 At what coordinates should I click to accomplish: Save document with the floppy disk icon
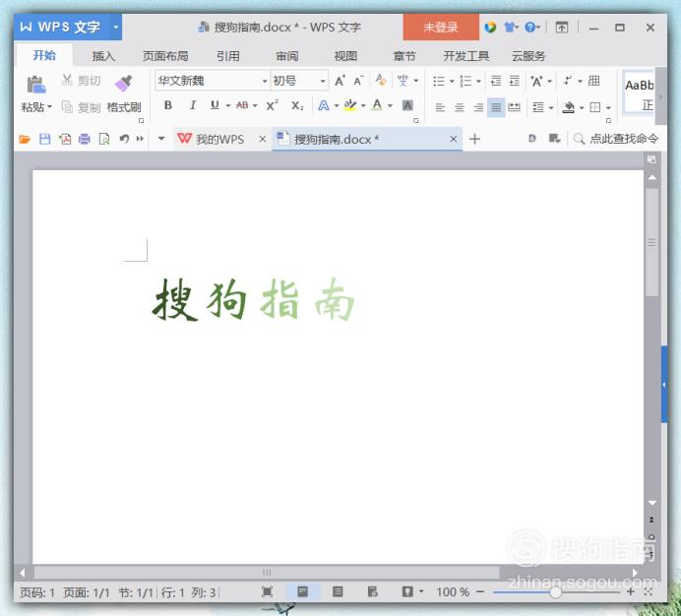click(44, 139)
